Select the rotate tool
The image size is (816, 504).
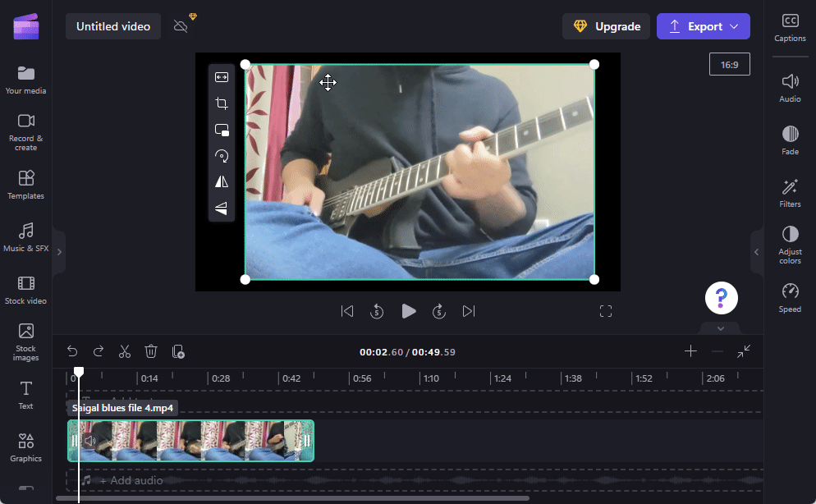click(222, 156)
